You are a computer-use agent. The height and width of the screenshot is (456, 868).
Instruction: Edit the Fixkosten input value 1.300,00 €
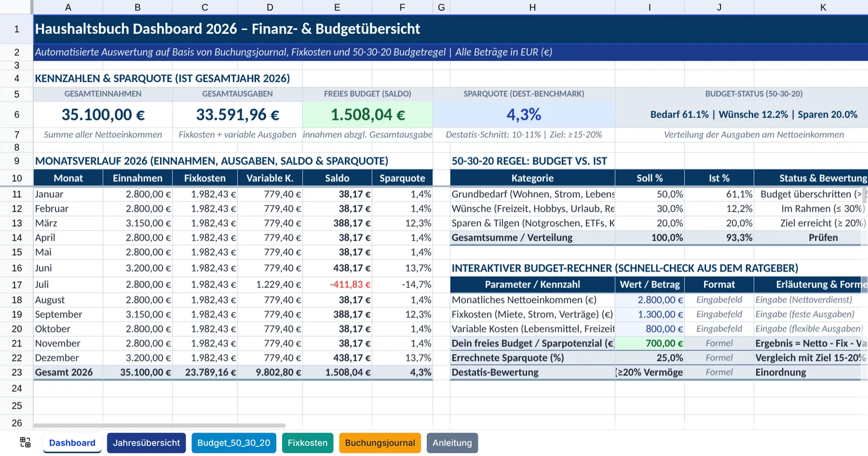pyautogui.click(x=650, y=314)
